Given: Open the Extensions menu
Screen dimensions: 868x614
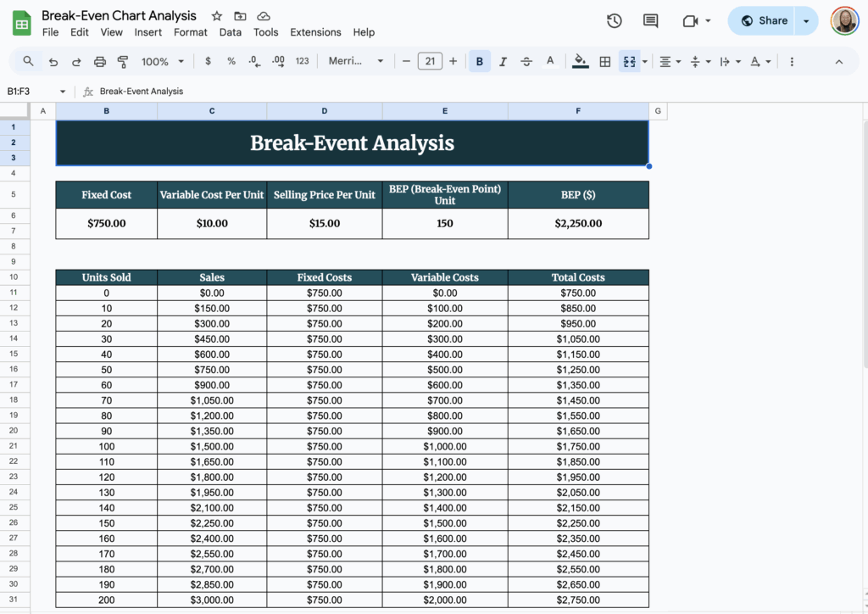Looking at the screenshot, I should pos(315,32).
